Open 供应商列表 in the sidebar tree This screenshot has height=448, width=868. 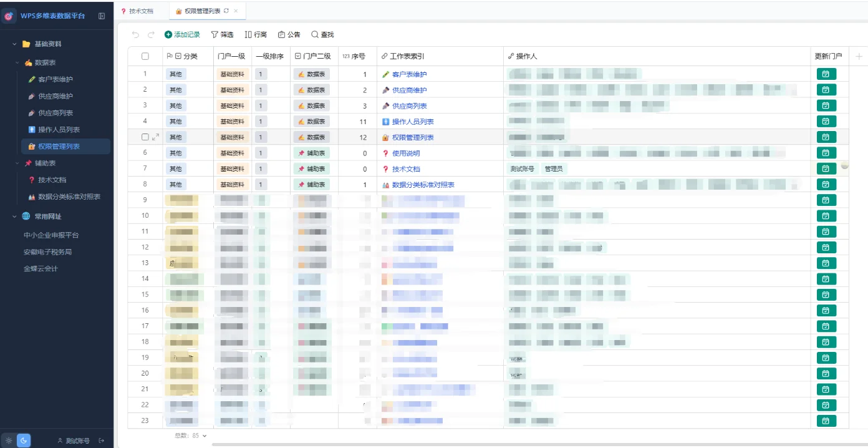(x=57, y=113)
